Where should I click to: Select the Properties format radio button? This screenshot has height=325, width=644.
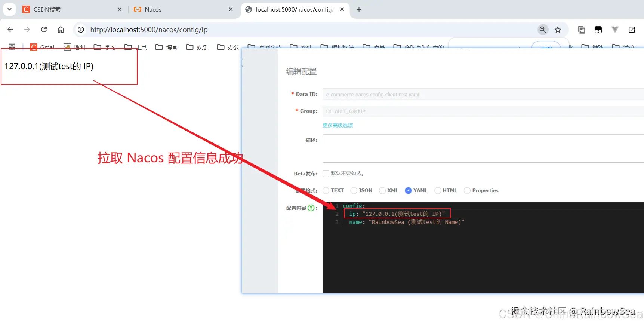point(467,191)
